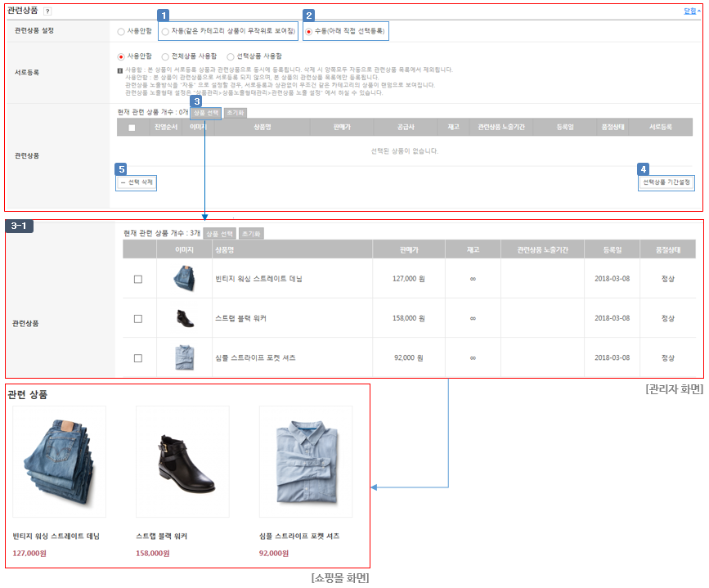Click the denim thumbnail in the admin table
This screenshot has height=588, width=709.
(x=185, y=278)
